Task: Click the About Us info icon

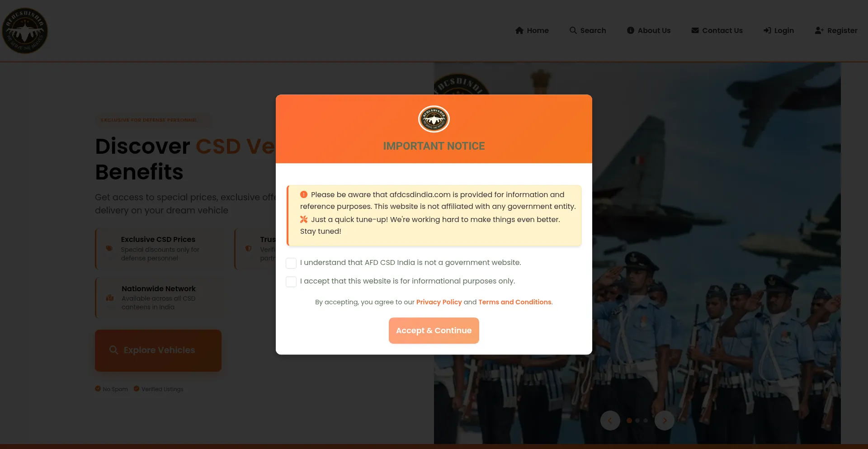Action: click(631, 30)
